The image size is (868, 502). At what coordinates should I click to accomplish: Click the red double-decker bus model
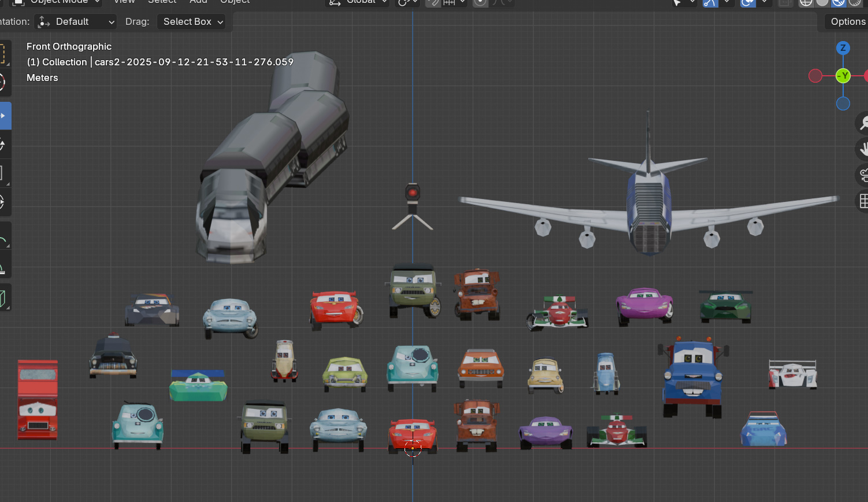(x=38, y=400)
